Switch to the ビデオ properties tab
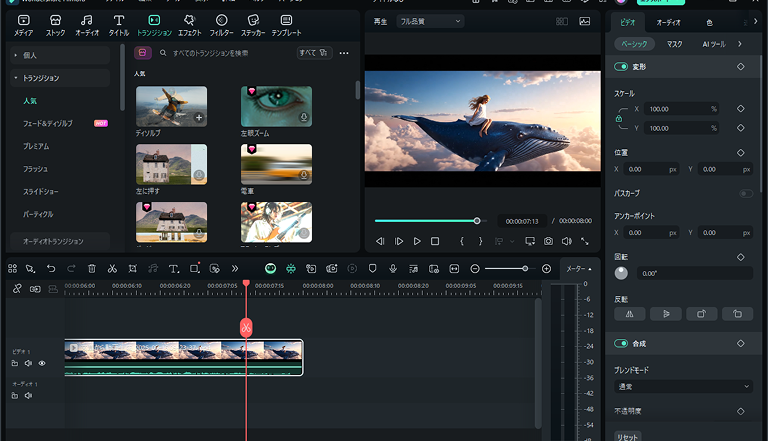This screenshot has height=441, width=768. (627, 23)
